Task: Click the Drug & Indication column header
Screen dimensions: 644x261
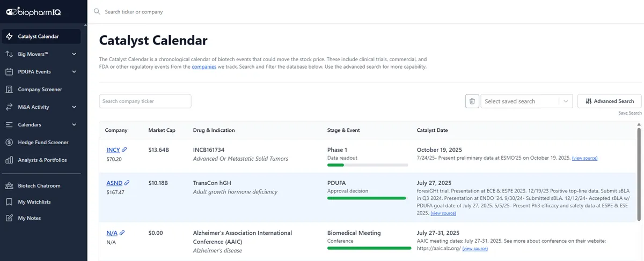Action: coord(214,130)
